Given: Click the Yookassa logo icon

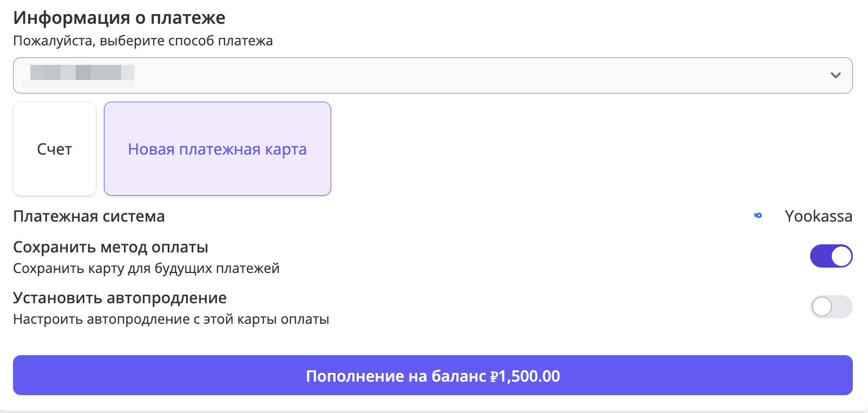Looking at the screenshot, I should pyautogui.click(x=758, y=216).
